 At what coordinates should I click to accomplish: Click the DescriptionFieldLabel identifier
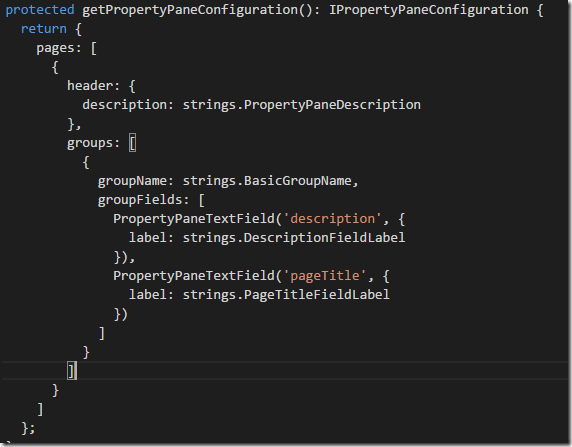[x=324, y=238]
